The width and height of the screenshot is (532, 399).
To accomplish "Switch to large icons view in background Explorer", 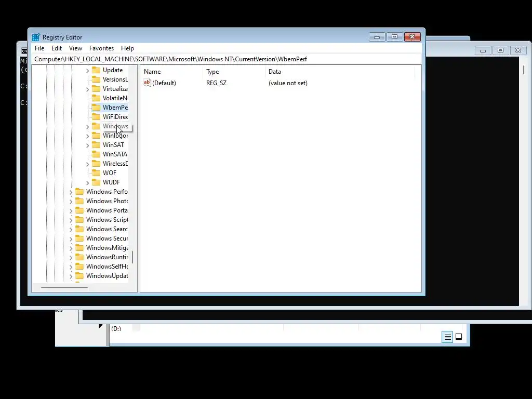I will pos(459,337).
